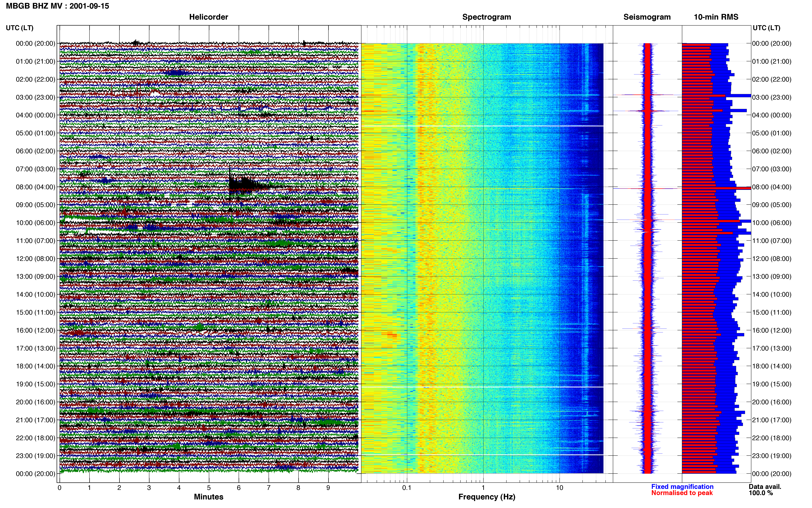Screen dimensions: 812x508
Task: Click the 'Spectrogram' panel heading
Action: pyautogui.click(x=487, y=17)
